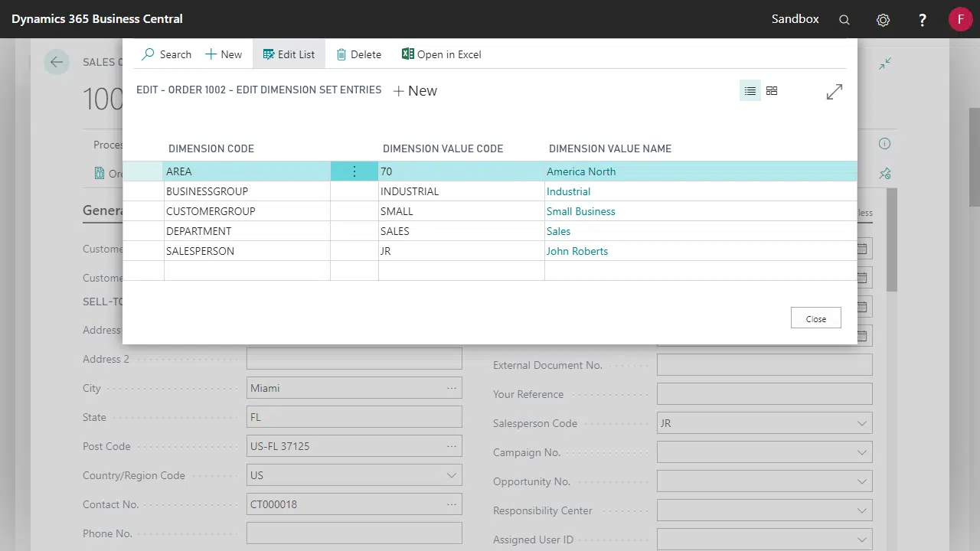Toggle Edit List mode
Viewport: 980px width, 551px height.
[x=289, y=54]
